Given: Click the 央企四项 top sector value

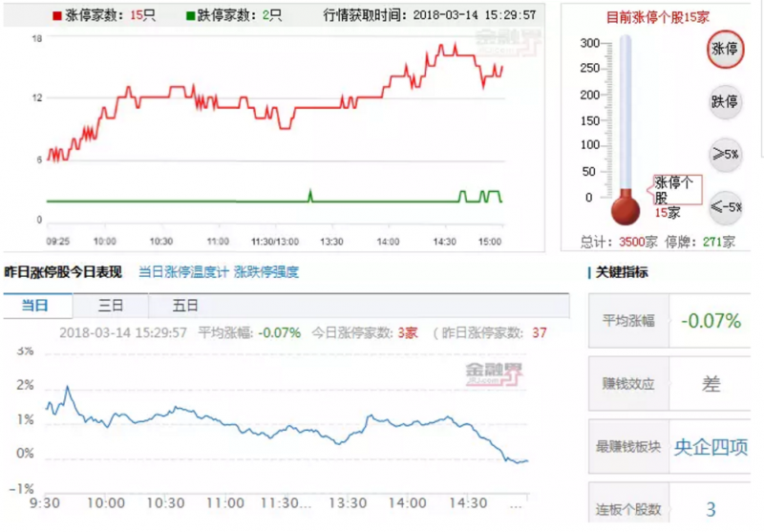Looking at the screenshot, I should [711, 446].
